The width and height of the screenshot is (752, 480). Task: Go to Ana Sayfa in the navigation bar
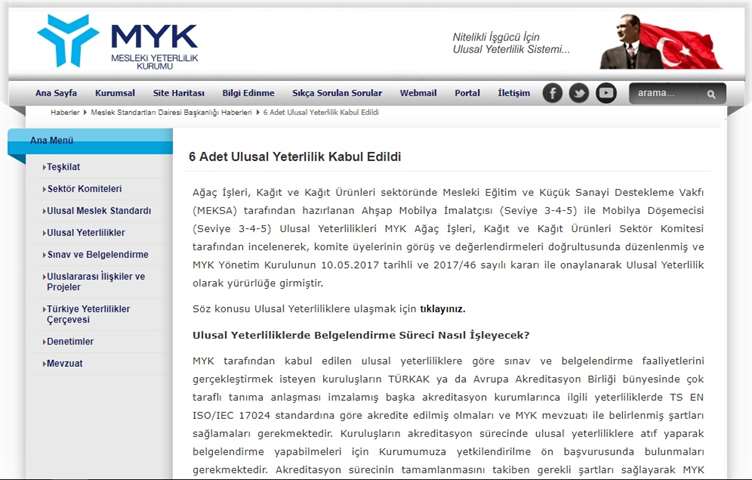56,93
